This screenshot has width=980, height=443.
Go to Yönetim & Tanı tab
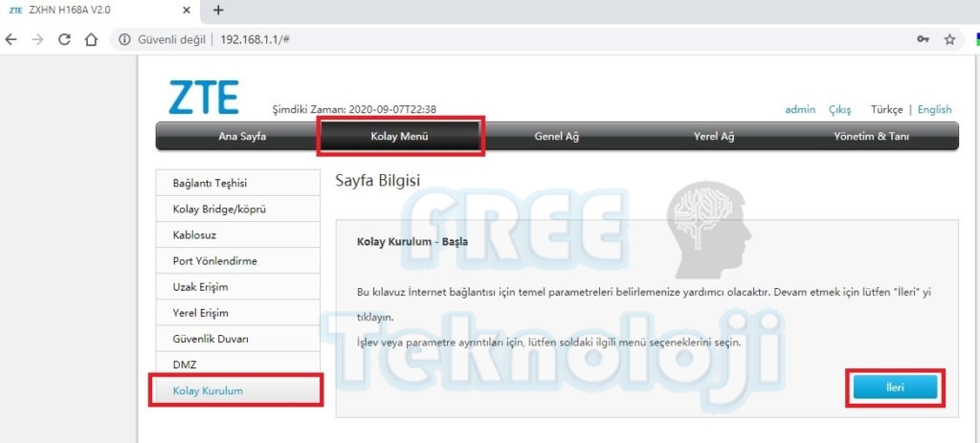pyautogui.click(x=871, y=136)
